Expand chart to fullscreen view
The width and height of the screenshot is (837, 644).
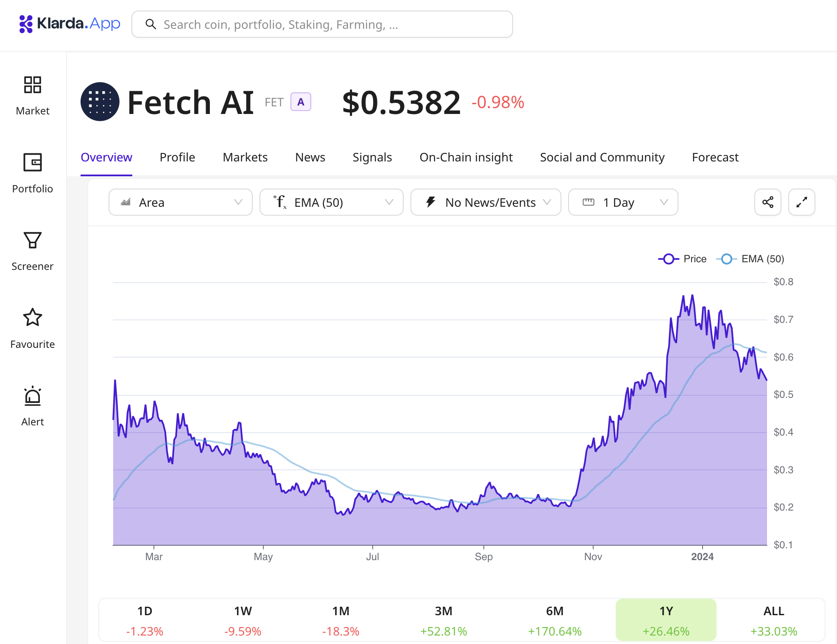(801, 202)
